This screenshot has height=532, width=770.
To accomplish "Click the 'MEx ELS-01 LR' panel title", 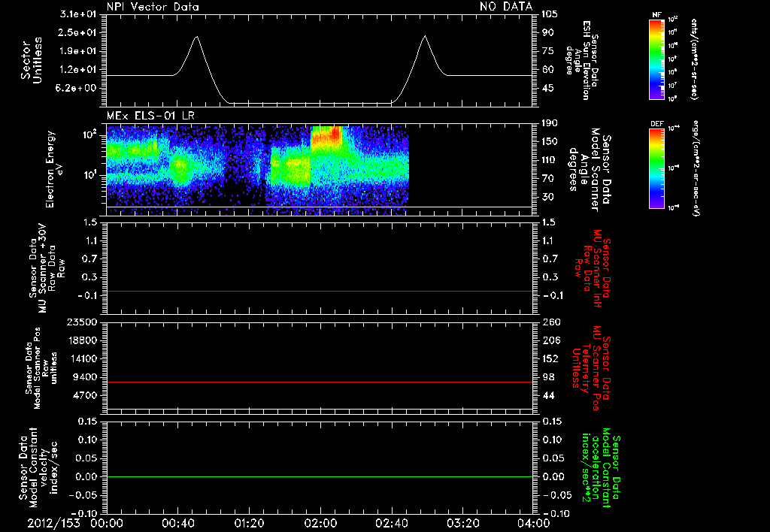I will tap(150, 116).
